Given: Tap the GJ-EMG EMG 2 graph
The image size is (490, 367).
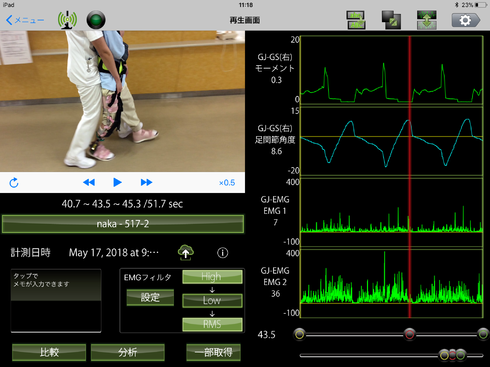Looking at the screenshot, I should pyautogui.click(x=392, y=283).
